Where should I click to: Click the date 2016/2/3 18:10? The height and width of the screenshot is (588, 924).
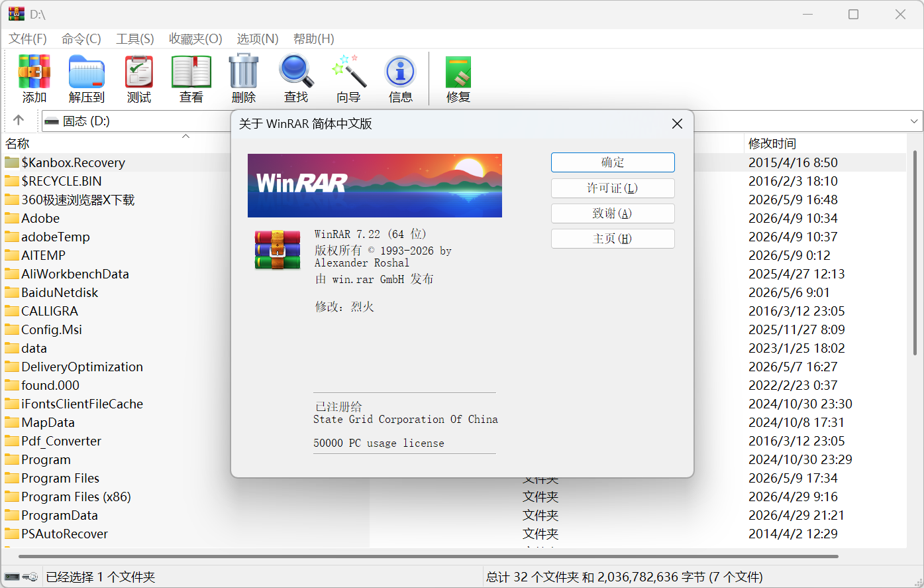pyautogui.click(x=793, y=181)
